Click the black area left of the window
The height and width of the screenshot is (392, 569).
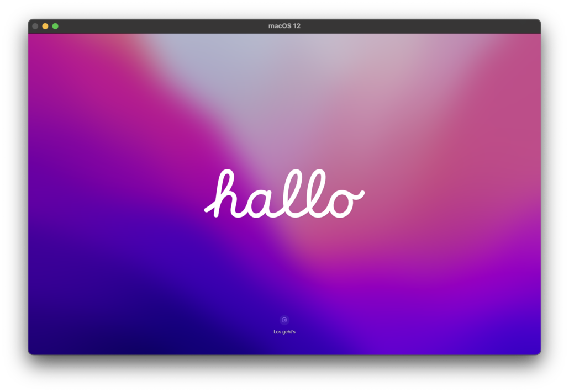point(14,193)
